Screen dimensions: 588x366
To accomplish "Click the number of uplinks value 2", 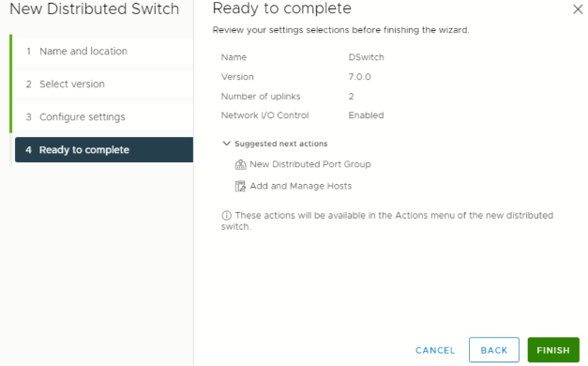I will (x=351, y=97).
